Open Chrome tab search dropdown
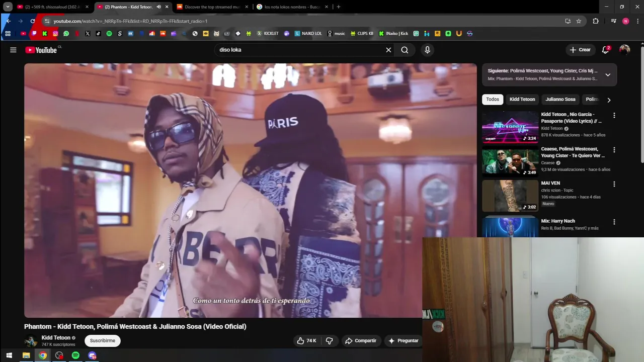 pyautogui.click(x=8, y=7)
